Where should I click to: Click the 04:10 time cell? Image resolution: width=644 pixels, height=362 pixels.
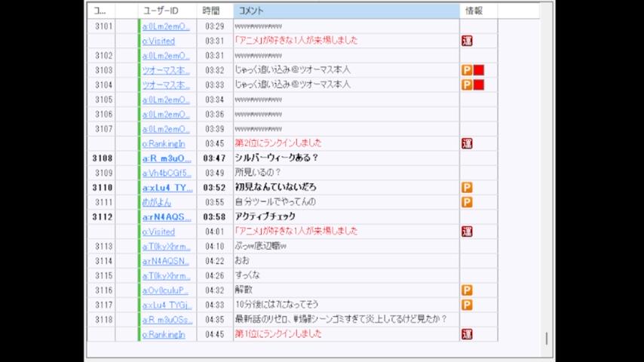(214, 247)
